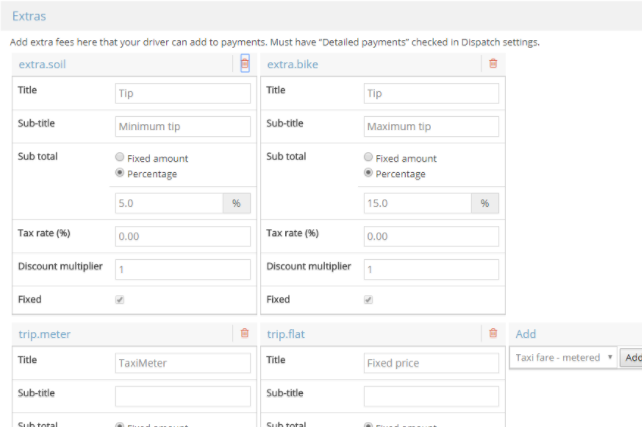Click the Maximum tip sub-title field
The width and height of the screenshot is (642, 427).
click(x=431, y=127)
